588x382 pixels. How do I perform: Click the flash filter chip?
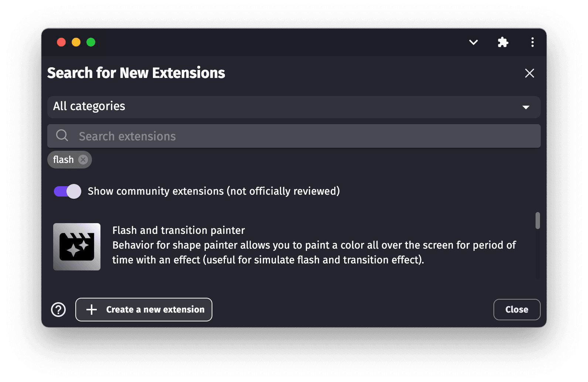tap(63, 160)
